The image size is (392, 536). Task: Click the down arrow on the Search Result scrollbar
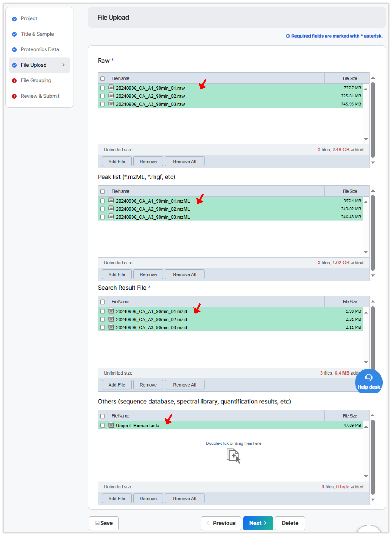[366, 363]
